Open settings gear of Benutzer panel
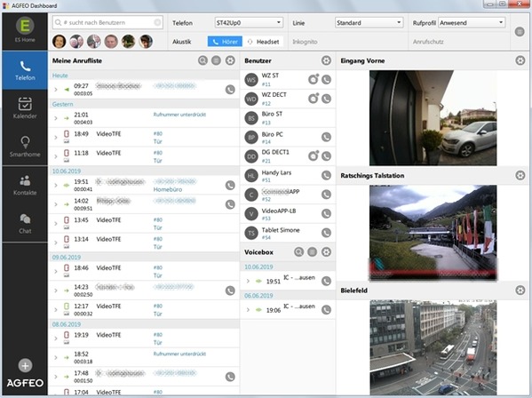 (x=326, y=60)
